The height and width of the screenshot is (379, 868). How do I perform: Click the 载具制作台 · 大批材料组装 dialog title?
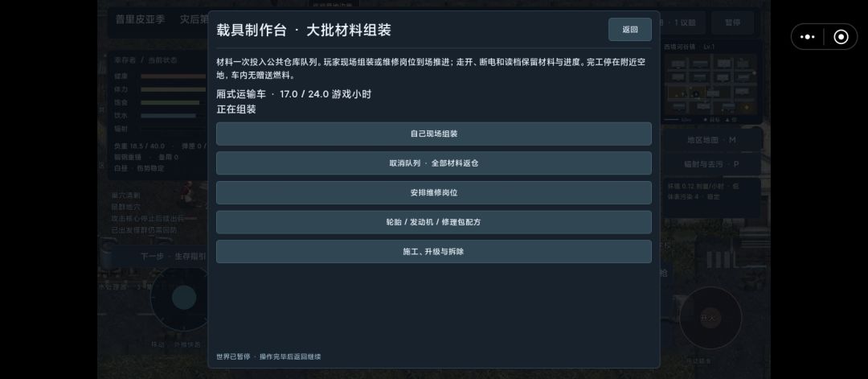304,30
